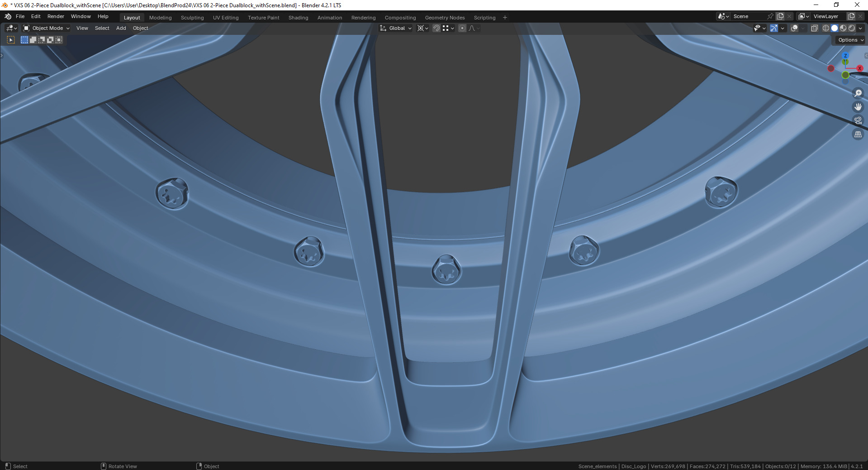This screenshot has width=868, height=470.
Task: Choose the Invert Selection mode icon
Action: (x=50, y=40)
